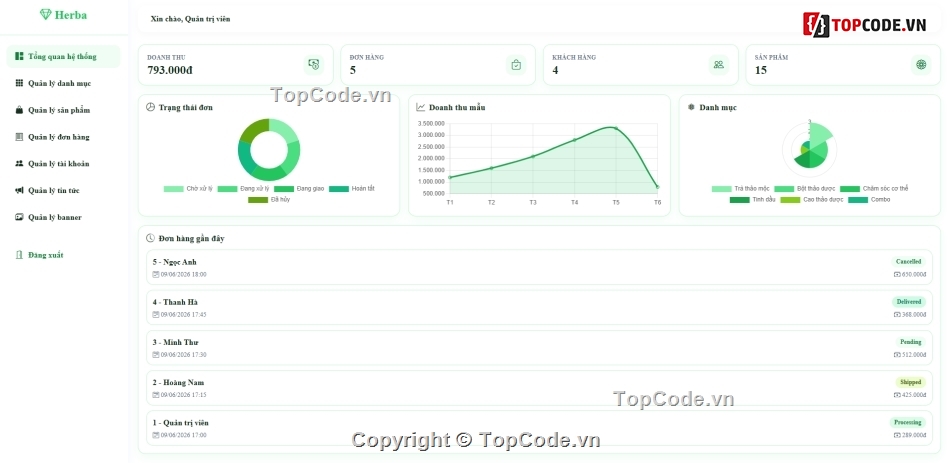Click the people icon beside Quản lý tài khoản
The height and width of the screenshot is (463, 950).
pos(19,164)
